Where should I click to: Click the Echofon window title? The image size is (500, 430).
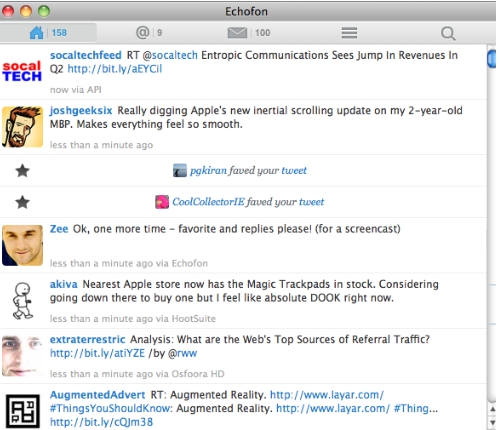(246, 12)
